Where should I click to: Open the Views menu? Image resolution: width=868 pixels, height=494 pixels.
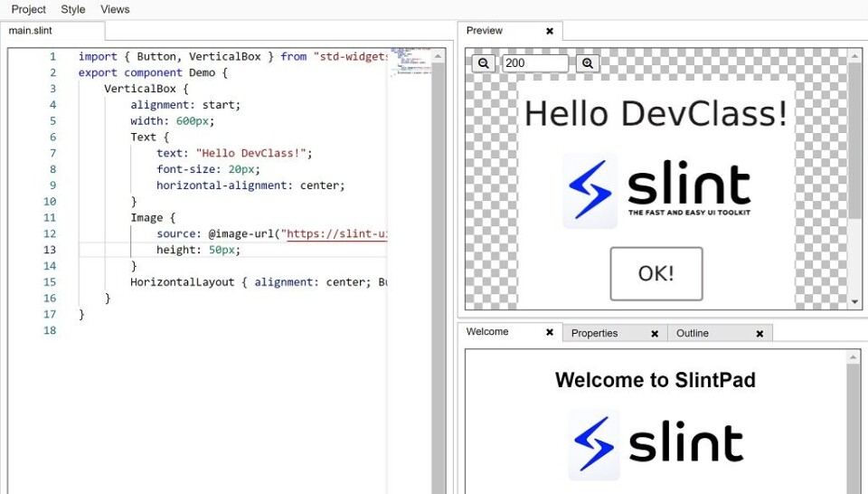115,9
